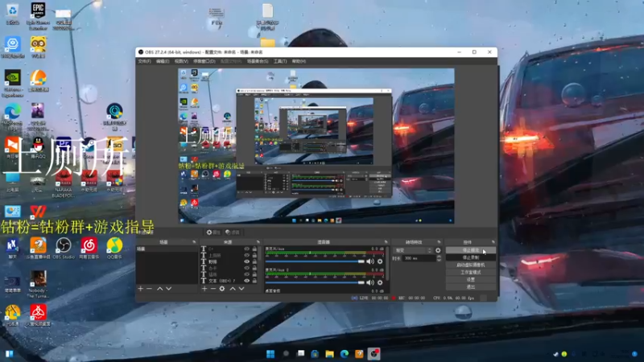Screen dimensions: 644x362
Task: Click the 启动虚拟摄像机 button
Action: 471,265
